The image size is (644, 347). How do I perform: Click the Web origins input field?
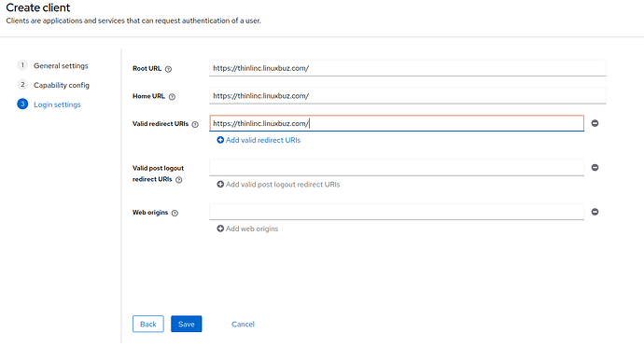(397, 212)
